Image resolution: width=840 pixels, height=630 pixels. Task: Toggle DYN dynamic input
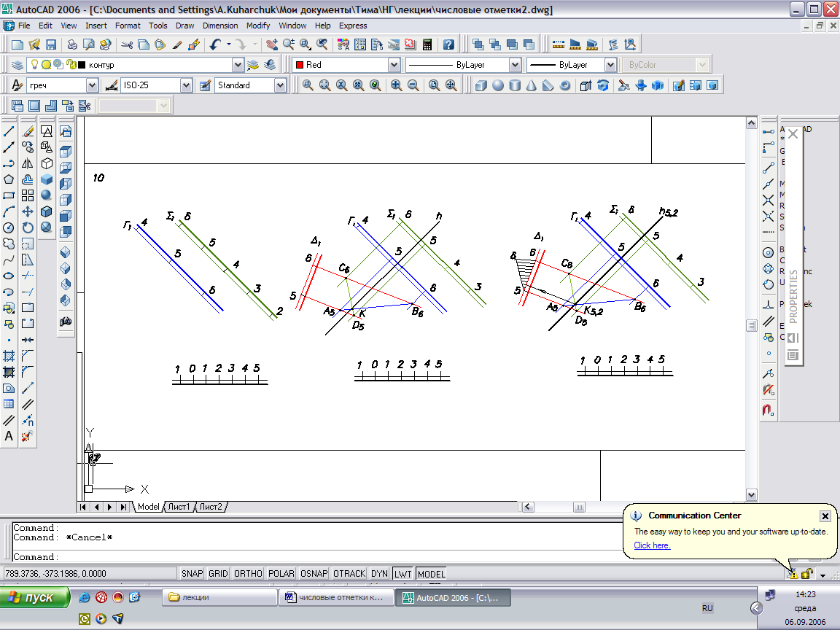[379, 574]
